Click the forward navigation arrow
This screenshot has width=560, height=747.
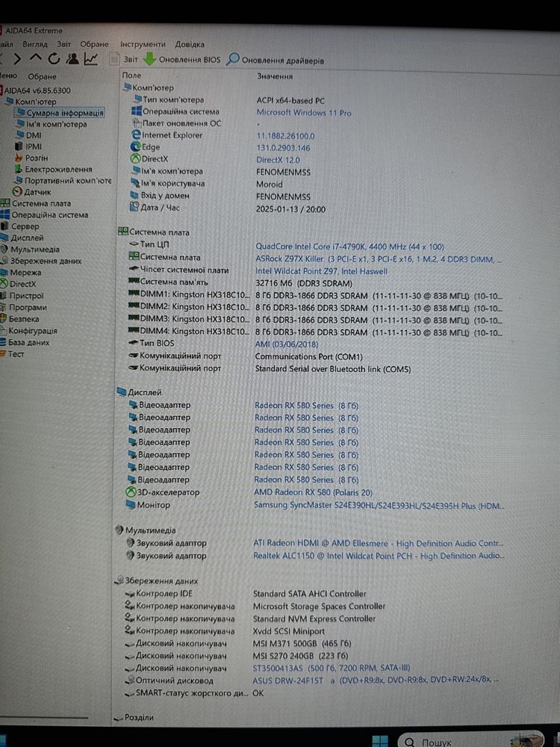tap(17, 58)
